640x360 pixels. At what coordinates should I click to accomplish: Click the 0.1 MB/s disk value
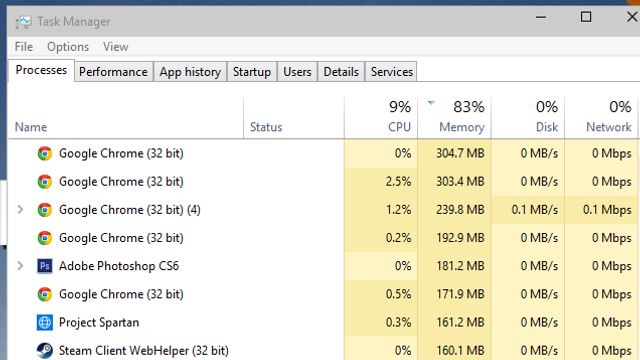coord(535,210)
